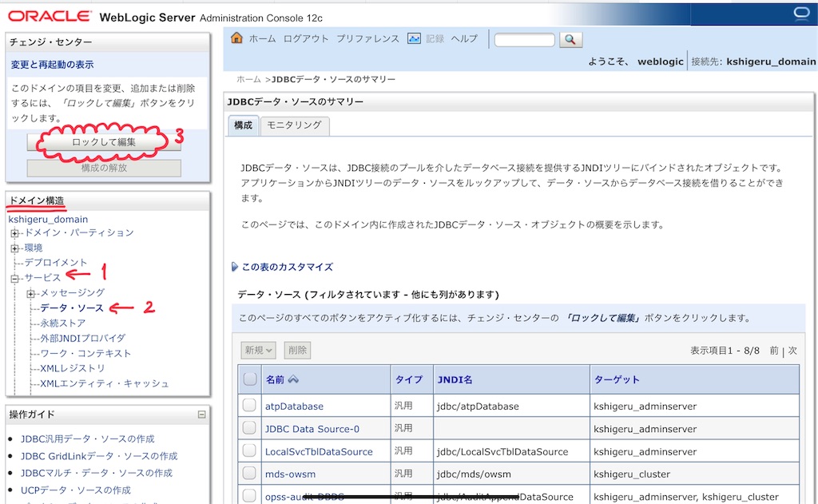Viewport: 818px width, 504px height.
Task: Select XMLエンティティ・キャッシュ in the domain tree
Action: tap(105, 383)
